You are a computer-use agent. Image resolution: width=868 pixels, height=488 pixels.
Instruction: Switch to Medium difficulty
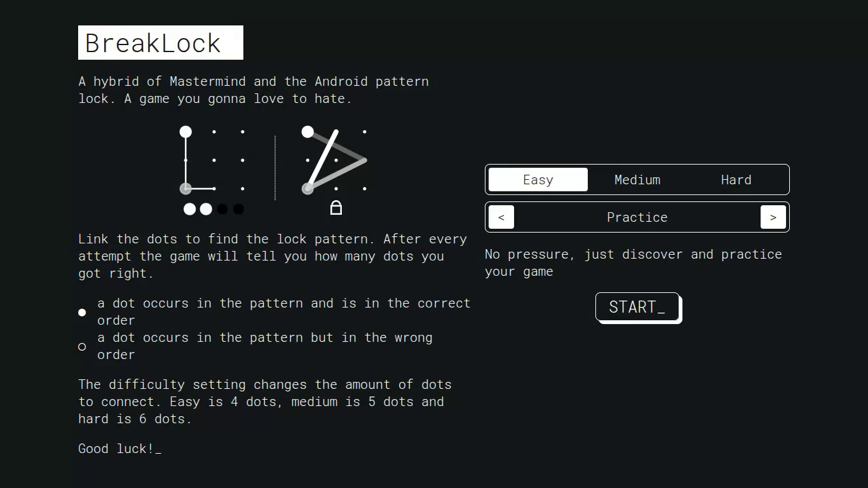pyautogui.click(x=637, y=180)
